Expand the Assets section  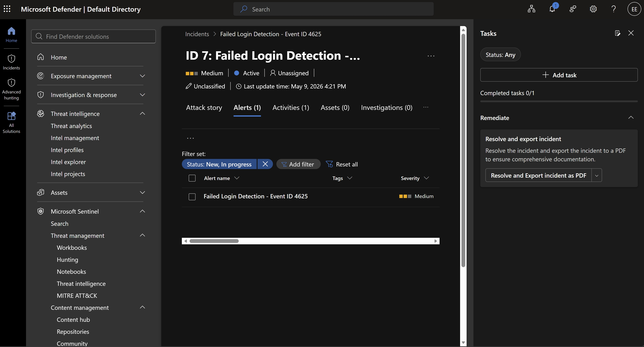point(142,193)
